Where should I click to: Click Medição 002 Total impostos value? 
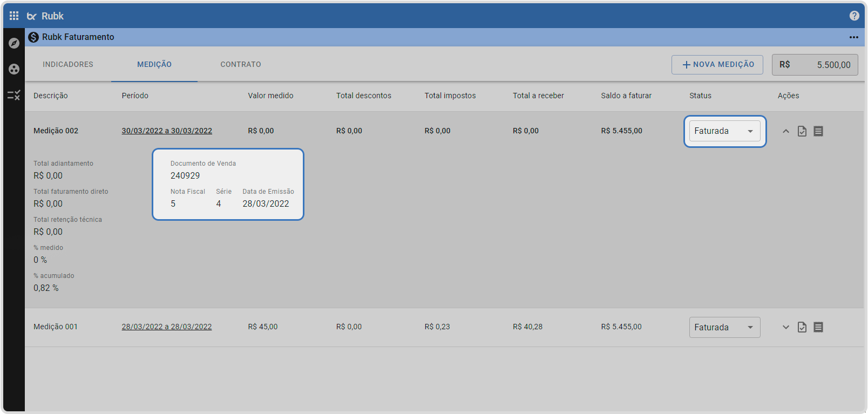(437, 131)
